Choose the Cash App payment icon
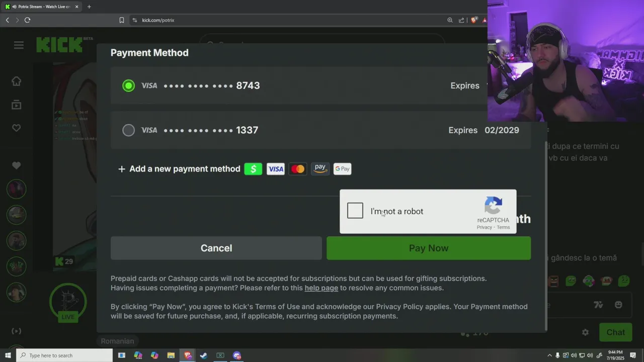This screenshot has height=362, width=644. tap(253, 169)
